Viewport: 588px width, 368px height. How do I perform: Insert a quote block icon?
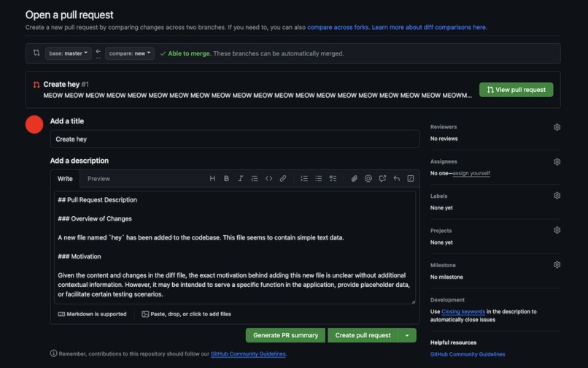point(255,178)
